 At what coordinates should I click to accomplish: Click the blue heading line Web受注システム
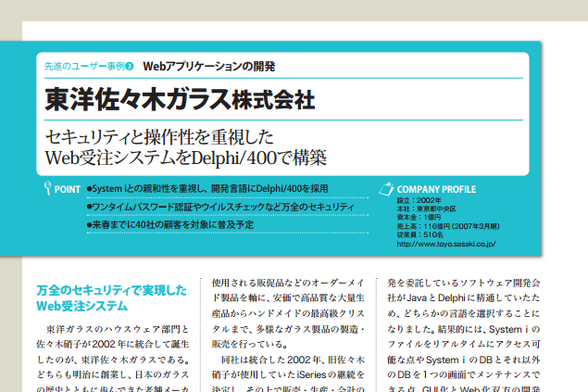pos(82,306)
